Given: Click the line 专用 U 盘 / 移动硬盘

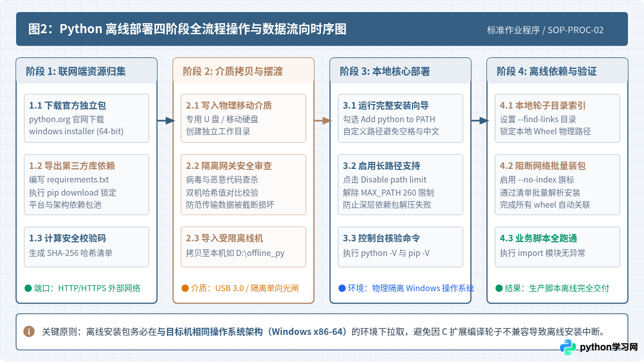Looking at the screenshot, I should coord(222,120).
